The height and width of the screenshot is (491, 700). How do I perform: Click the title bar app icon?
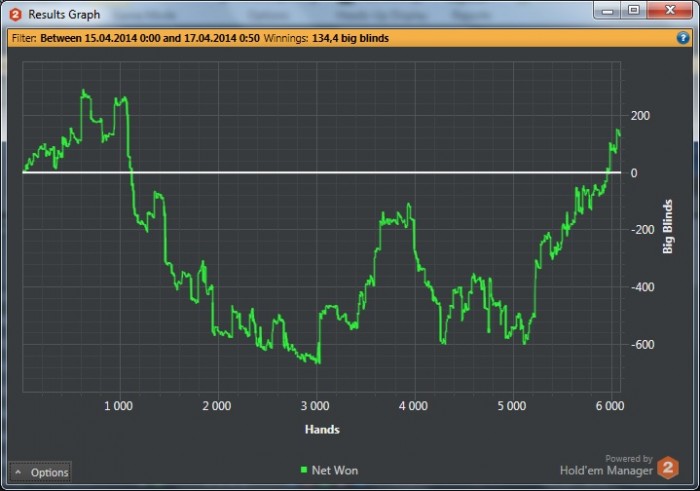click(15, 15)
